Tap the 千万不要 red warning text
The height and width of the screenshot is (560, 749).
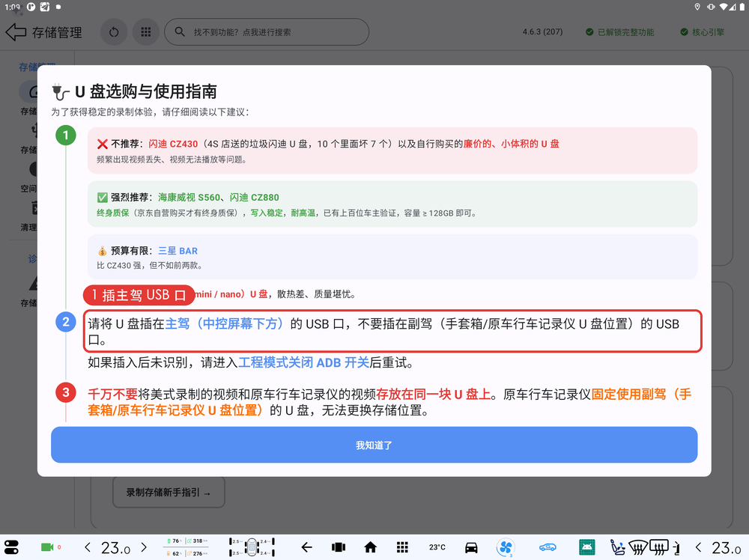pyautogui.click(x=112, y=395)
